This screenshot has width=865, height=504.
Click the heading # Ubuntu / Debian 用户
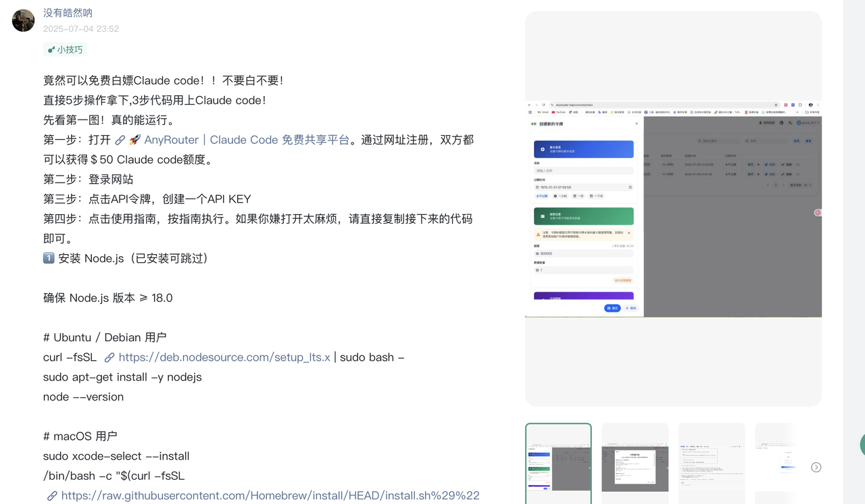coord(105,338)
